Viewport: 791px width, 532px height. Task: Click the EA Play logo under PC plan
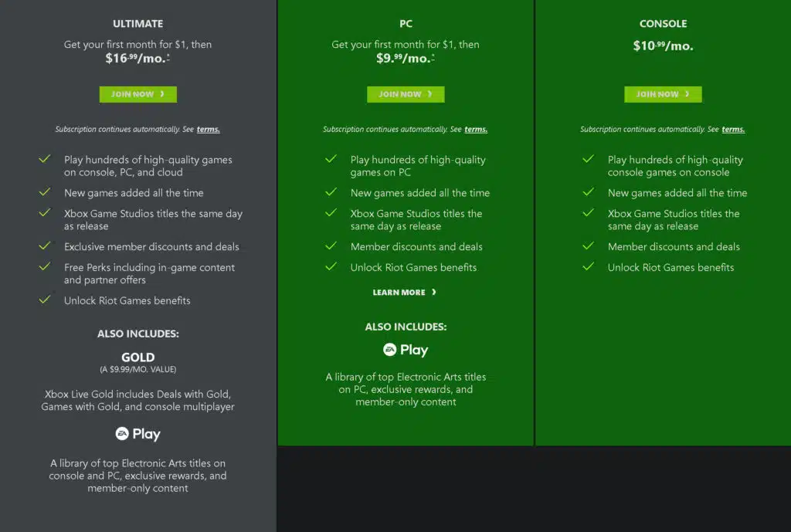click(406, 350)
